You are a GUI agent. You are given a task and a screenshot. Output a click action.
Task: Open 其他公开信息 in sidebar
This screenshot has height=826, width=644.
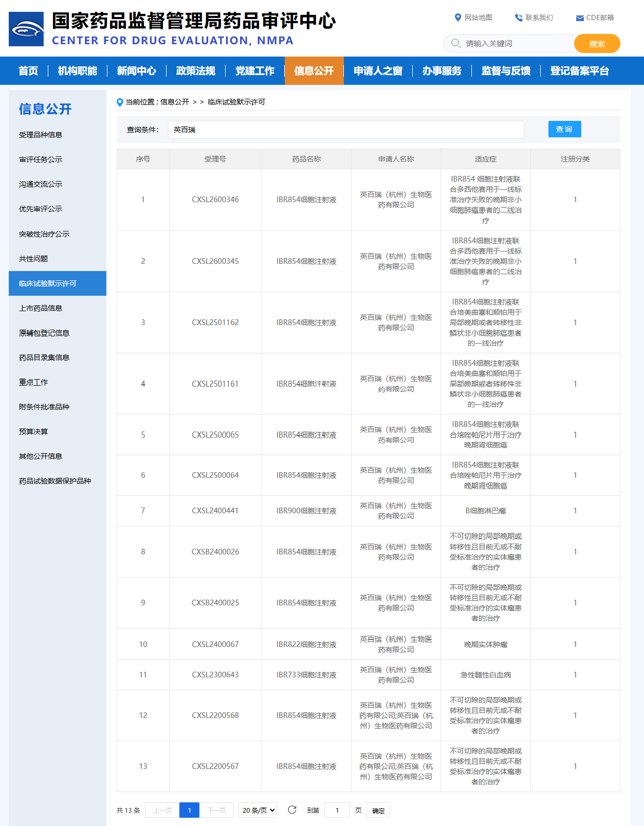click(x=41, y=456)
